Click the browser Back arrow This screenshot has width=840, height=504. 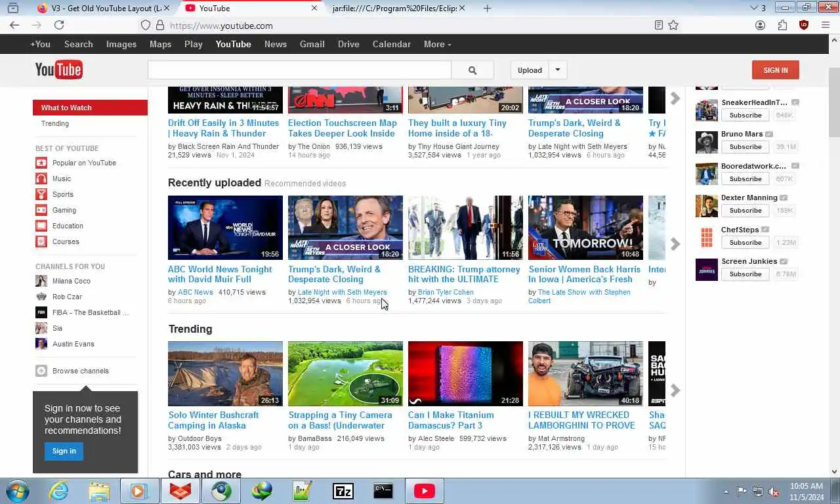pos(14,25)
